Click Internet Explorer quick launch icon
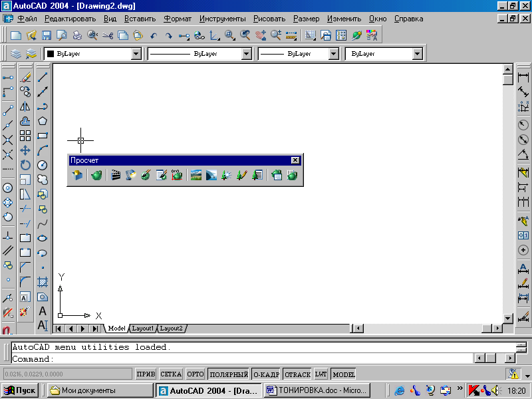 [400, 390]
